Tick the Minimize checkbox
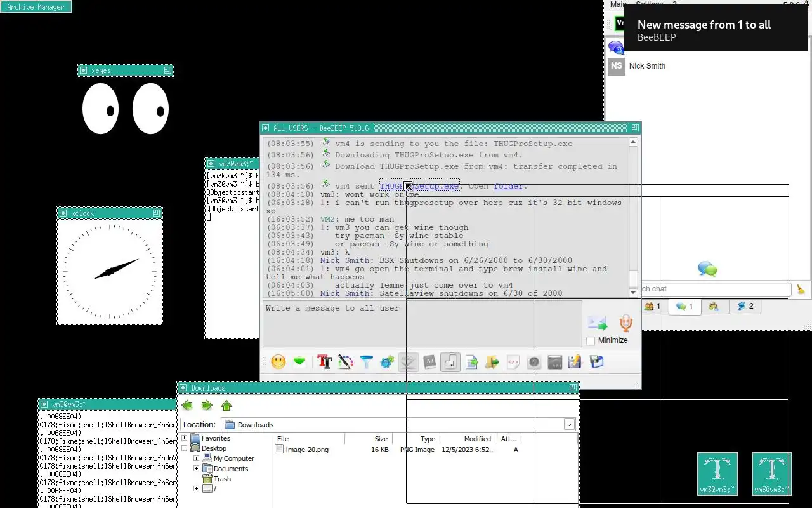812x508 pixels. tap(591, 341)
